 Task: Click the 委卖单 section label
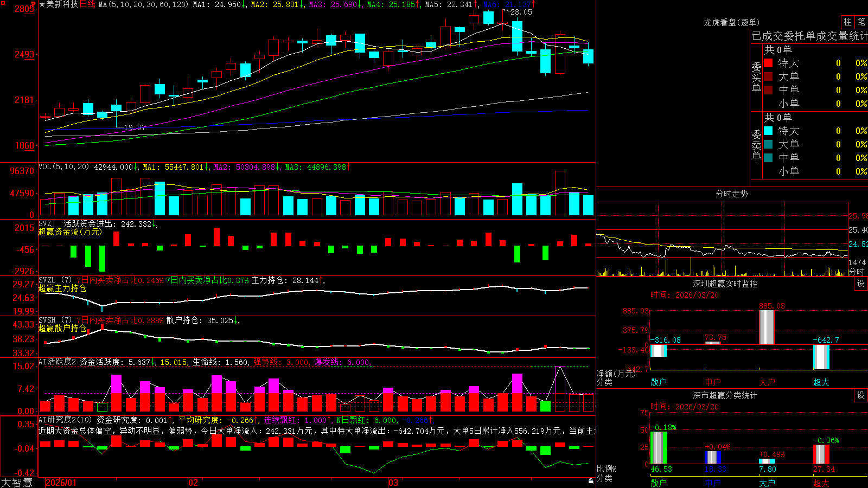pyautogui.click(x=756, y=145)
